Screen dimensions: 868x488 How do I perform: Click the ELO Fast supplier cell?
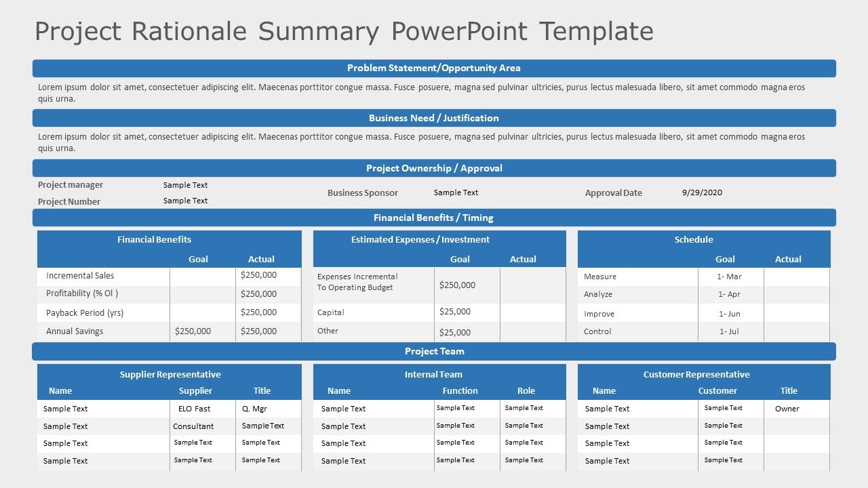tap(193, 409)
